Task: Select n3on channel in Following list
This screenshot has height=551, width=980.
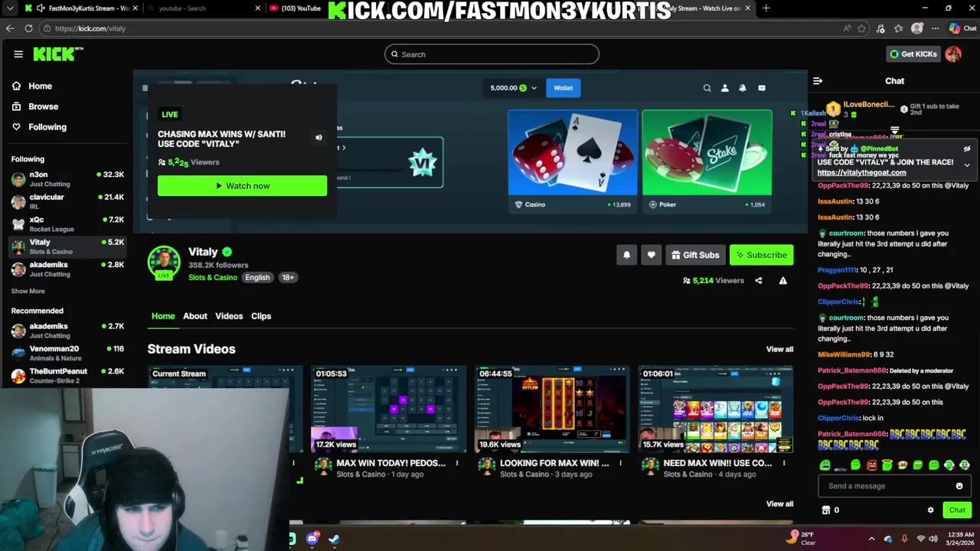Action: pos(67,179)
